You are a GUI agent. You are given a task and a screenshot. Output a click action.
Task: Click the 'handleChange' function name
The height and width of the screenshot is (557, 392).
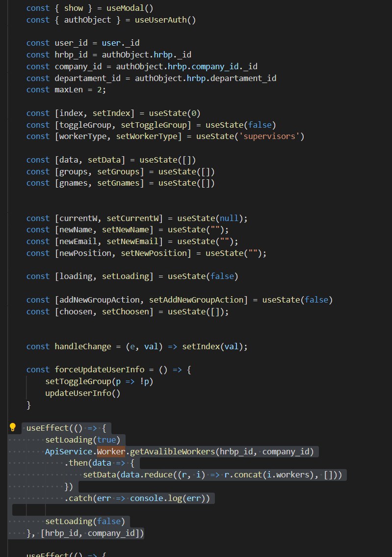(82, 346)
